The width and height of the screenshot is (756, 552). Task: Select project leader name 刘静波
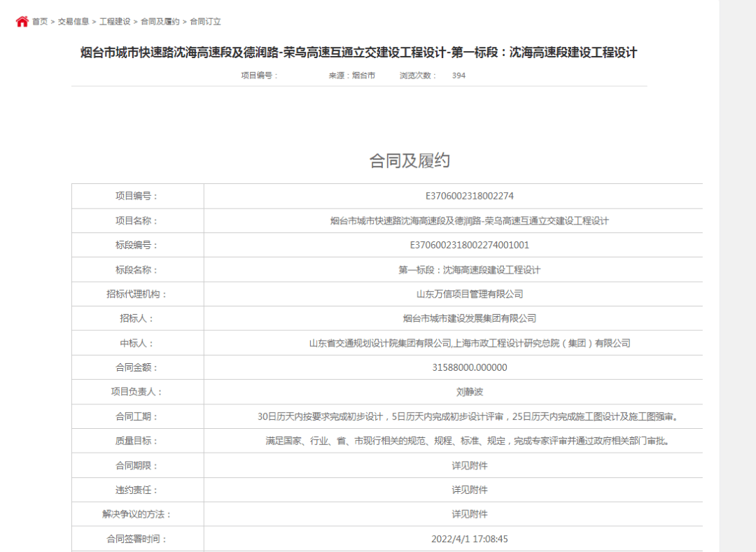coord(469,392)
